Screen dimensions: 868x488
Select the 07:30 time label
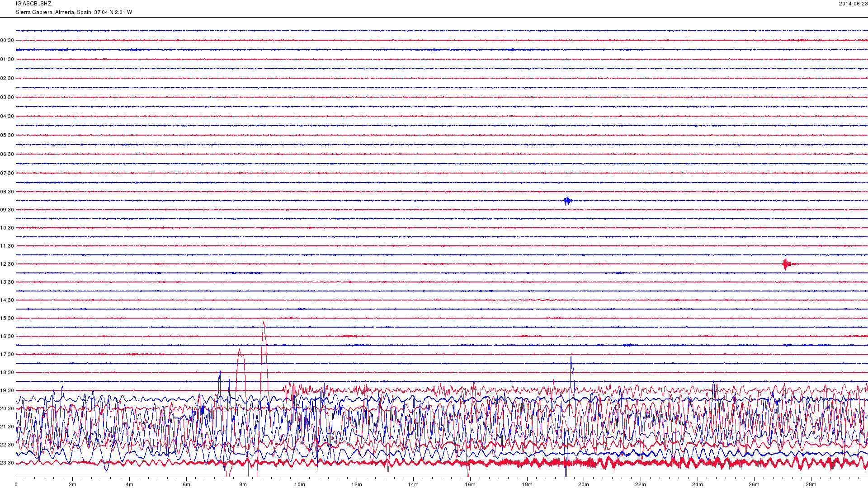pos(7,174)
